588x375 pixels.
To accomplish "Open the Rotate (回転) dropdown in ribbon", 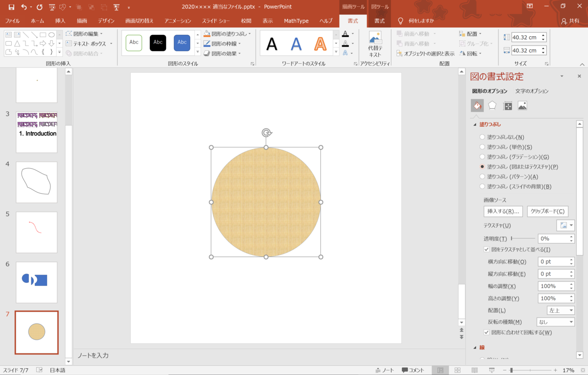I will point(471,53).
